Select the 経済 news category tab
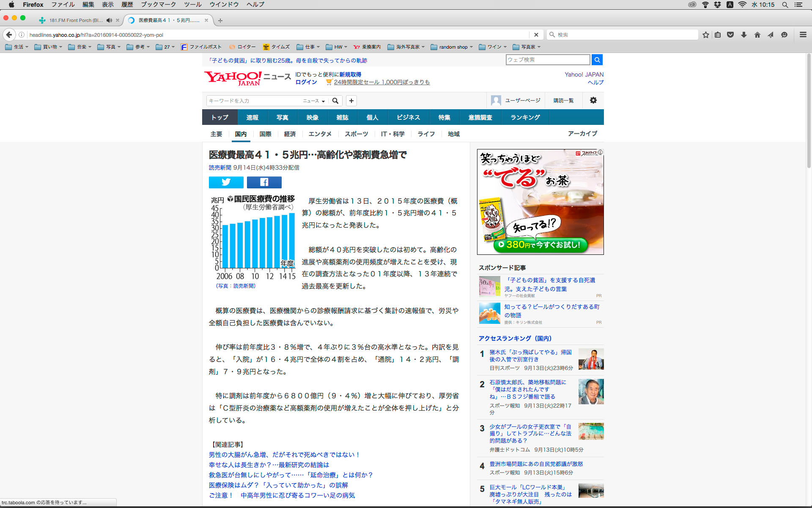This screenshot has height=508, width=812. click(290, 134)
